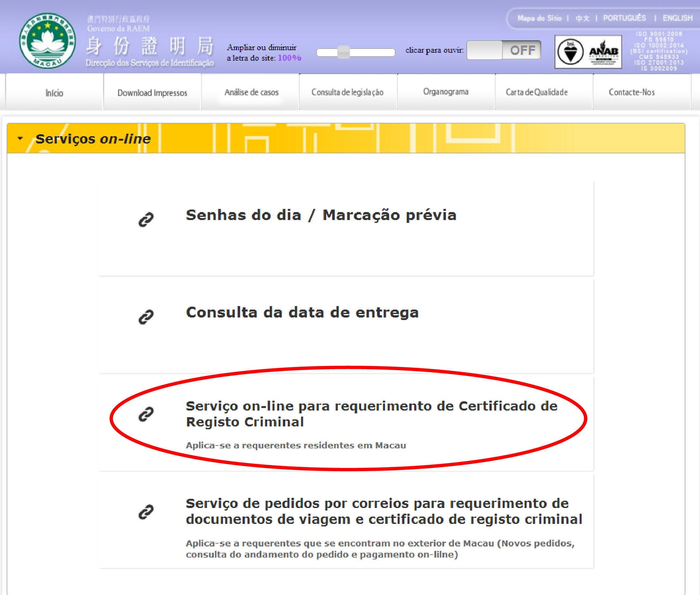Screen dimensions: 700x595
Task: Click chain link icon beside Certificado de Registo Criminal
Action: tap(146, 414)
